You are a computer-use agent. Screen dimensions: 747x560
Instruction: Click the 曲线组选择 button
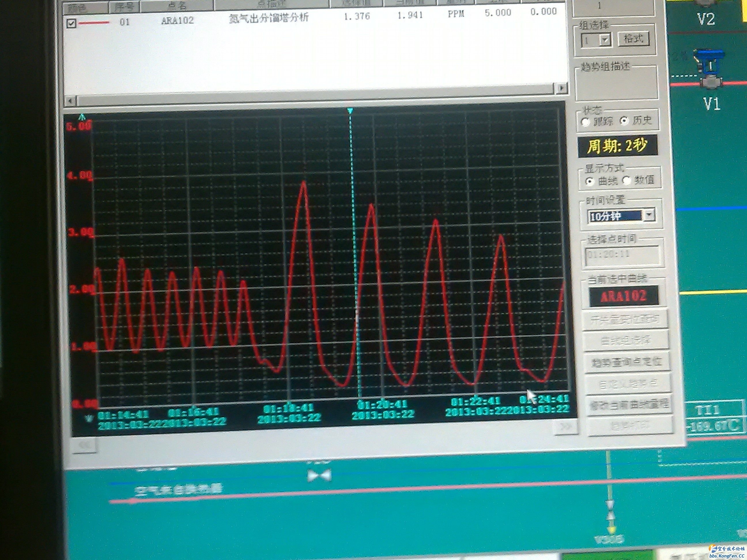625,340
